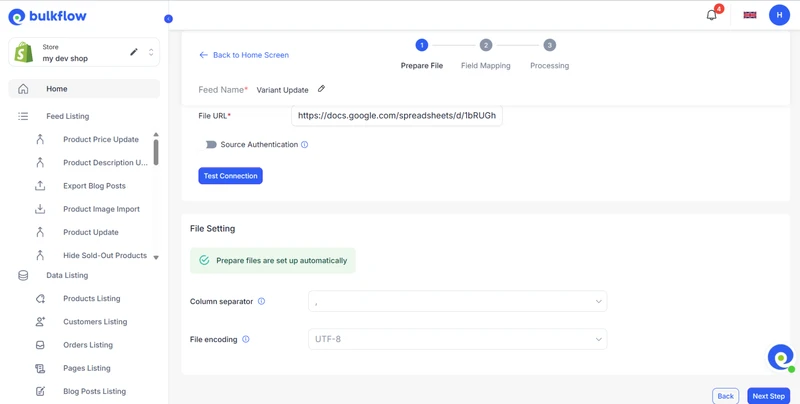Click the icon beside Hide Sold-Out Products
This screenshot has height=404, width=800.
(x=40, y=256)
